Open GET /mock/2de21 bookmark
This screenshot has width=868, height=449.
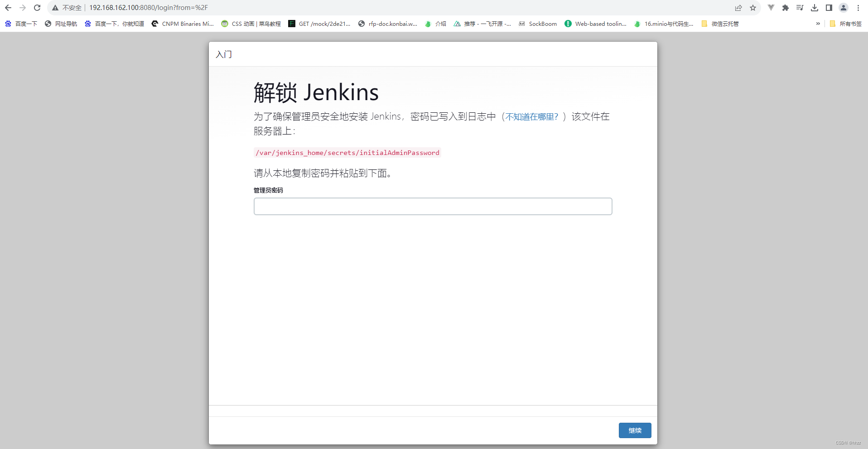pyautogui.click(x=319, y=24)
